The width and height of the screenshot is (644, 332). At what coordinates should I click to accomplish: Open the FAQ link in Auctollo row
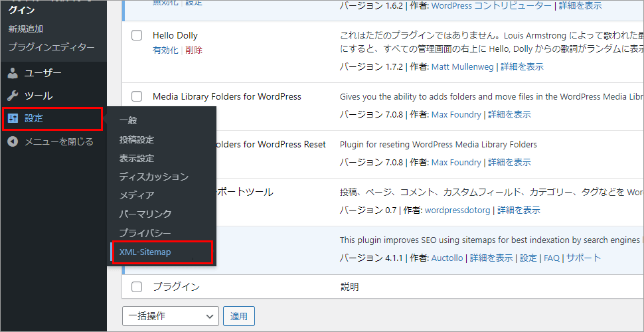click(552, 258)
